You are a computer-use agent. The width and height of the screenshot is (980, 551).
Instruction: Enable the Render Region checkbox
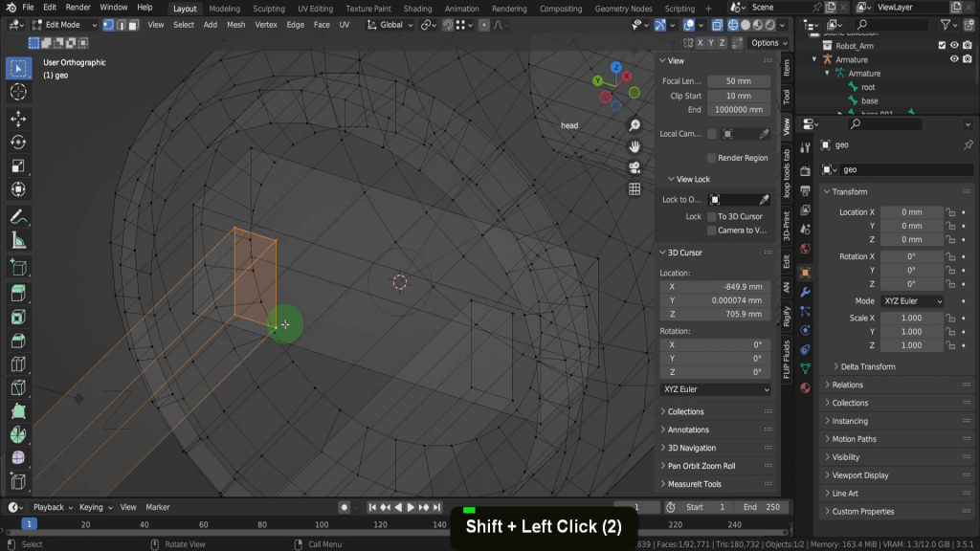point(711,158)
